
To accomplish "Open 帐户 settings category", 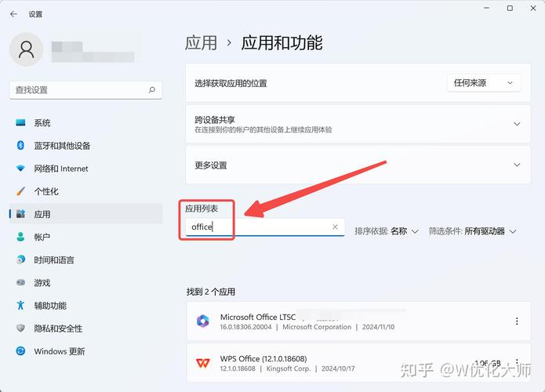I will pyautogui.click(x=85, y=237).
